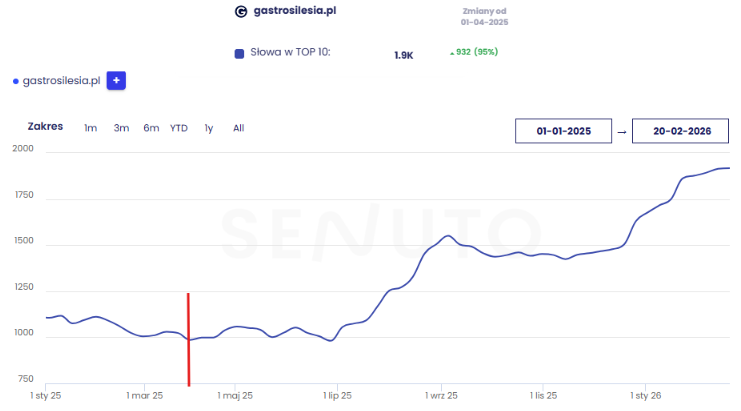741x411 pixels.
Task: Click the Słowa w TOP 10 legend square
Action: click(x=239, y=54)
